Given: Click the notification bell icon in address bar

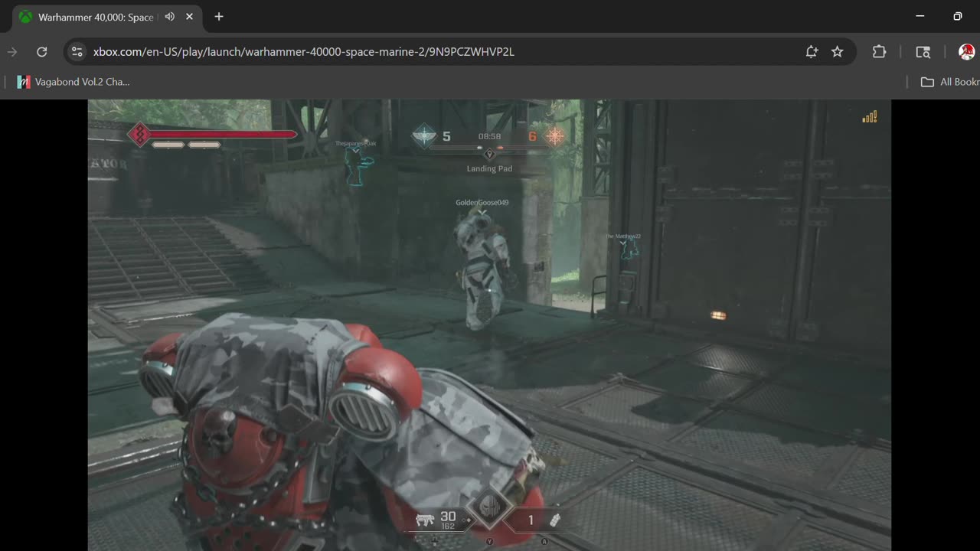Looking at the screenshot, I should point(812,52).
